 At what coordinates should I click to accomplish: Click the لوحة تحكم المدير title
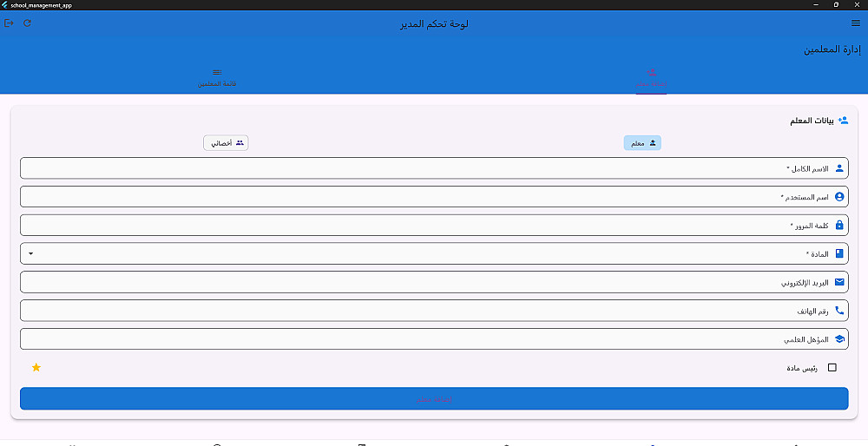click(435, 23)
